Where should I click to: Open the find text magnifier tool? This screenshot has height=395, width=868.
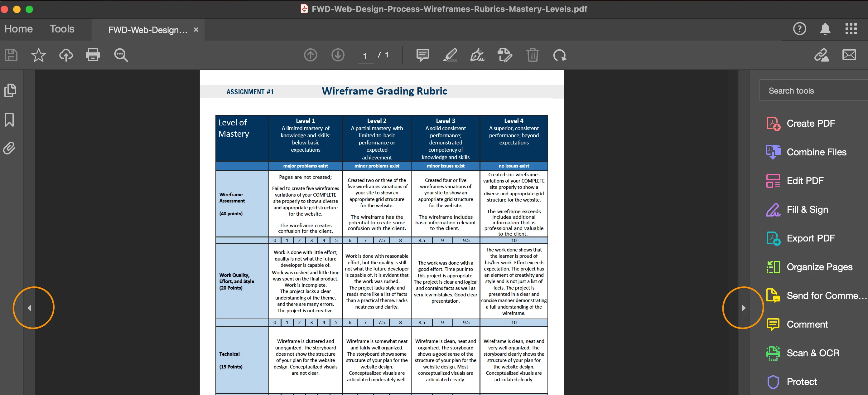coord(121,55)
